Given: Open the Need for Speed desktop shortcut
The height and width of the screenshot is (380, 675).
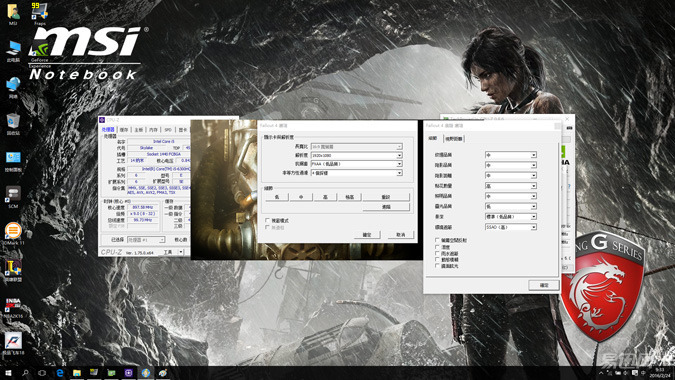Looking at the screenshot, I should click(13, 342).
